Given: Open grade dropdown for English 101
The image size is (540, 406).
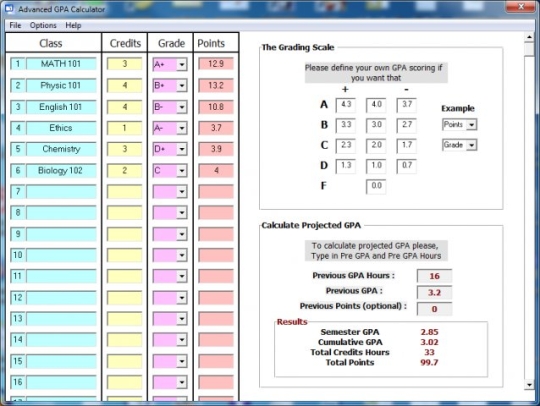Looking at the screenshot, I should pos(181,107).
